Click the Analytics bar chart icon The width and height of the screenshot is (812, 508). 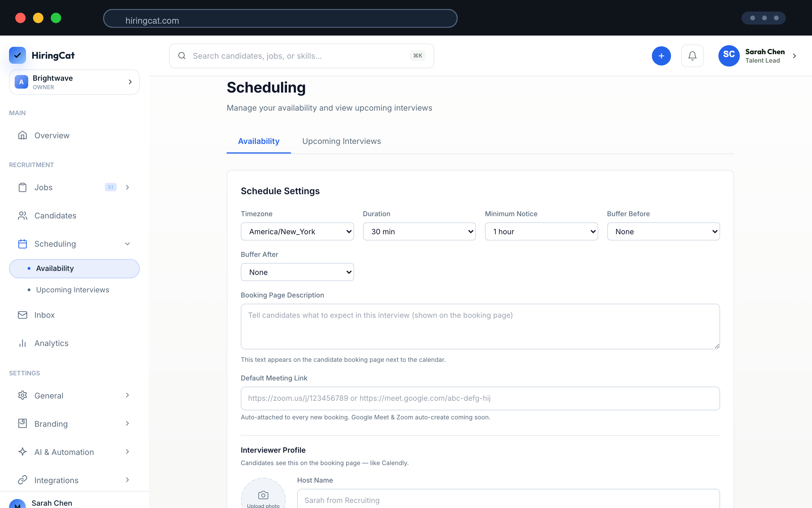(x=23, y=343)
